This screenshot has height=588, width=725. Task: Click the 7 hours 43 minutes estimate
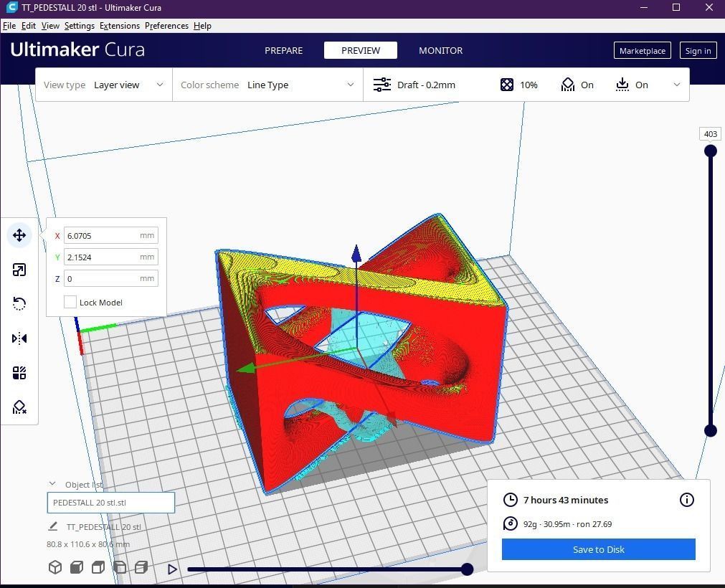pos(566,500)
